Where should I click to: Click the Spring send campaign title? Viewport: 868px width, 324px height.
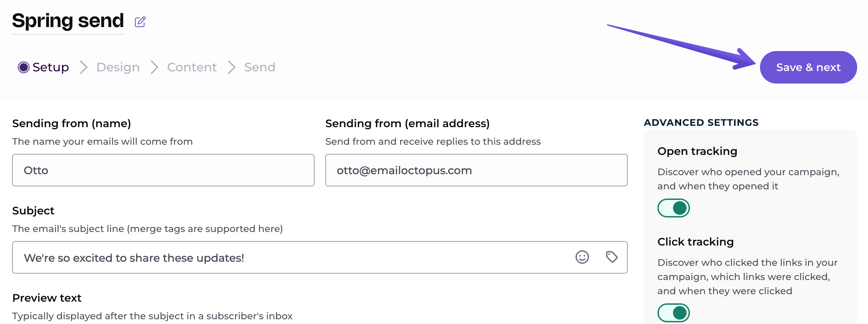click(68, 21)
